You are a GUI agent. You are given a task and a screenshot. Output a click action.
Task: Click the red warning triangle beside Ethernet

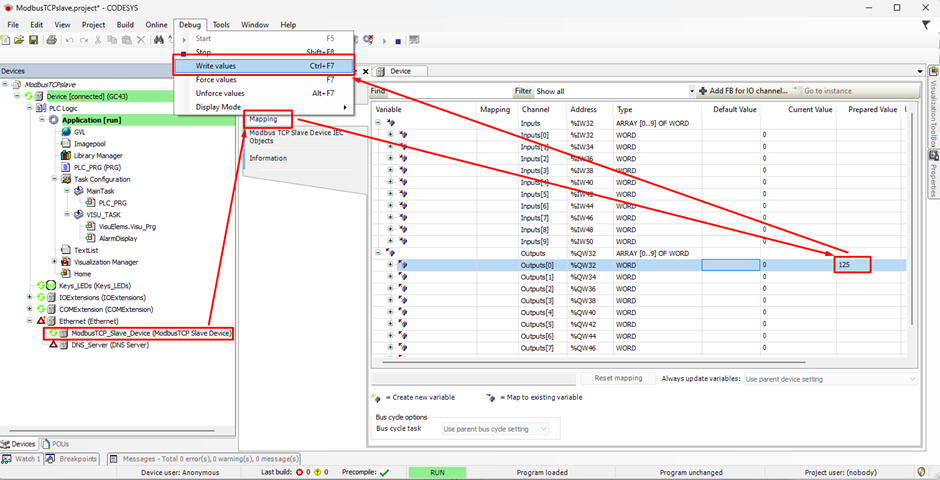[41, 321]
